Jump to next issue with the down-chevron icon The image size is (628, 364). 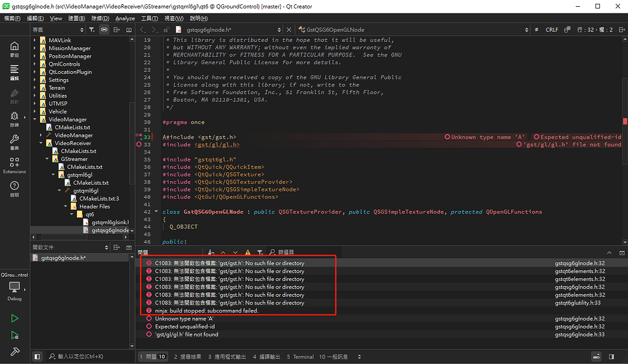click(x=235, y=252)
